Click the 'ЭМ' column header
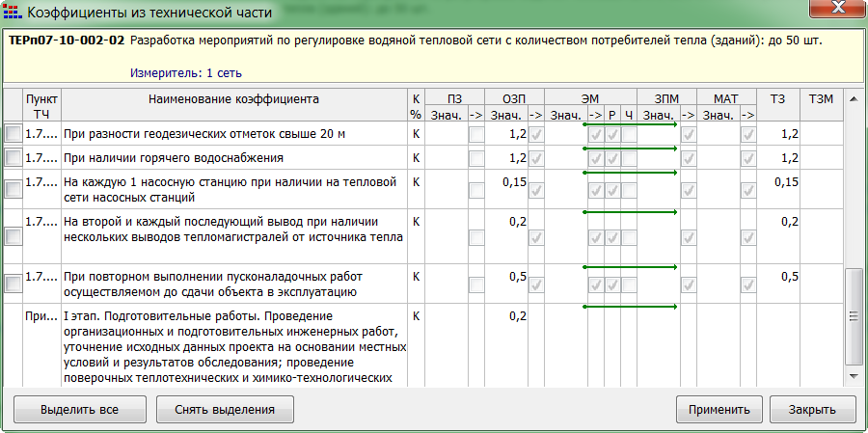868x433 pixels. pyautogui.click(x=590, y=98)
